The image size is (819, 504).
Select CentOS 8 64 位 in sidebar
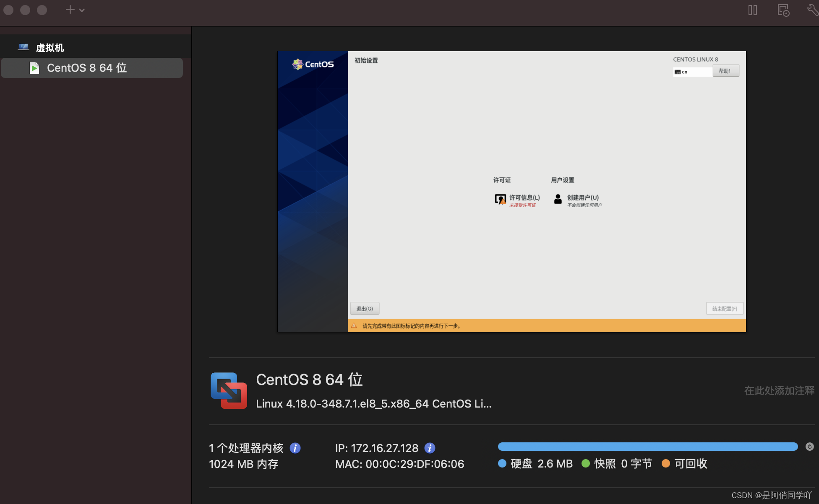coord(86,68)
